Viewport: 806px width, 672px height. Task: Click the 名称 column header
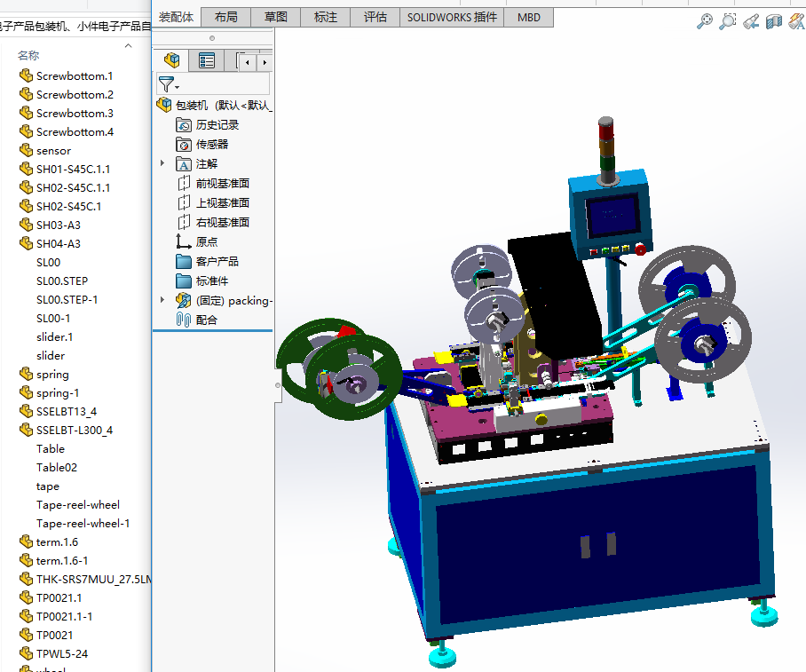pyautogui.click(x=28, y=55)
